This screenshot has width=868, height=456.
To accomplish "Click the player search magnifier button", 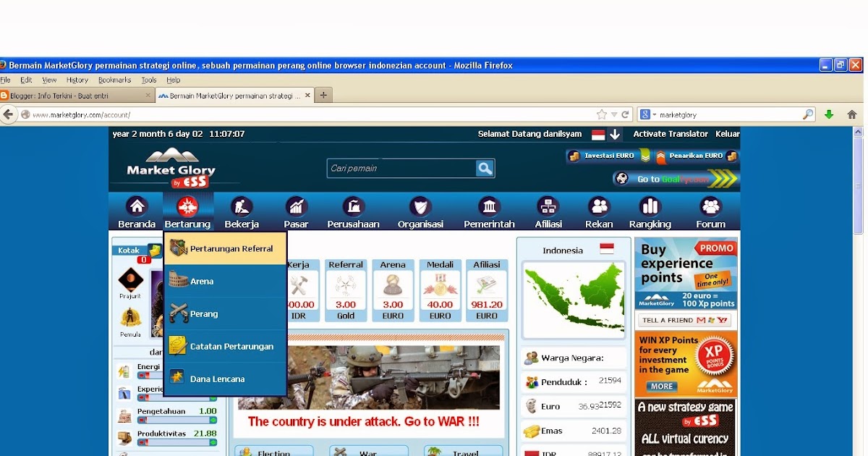I will 485,169.
